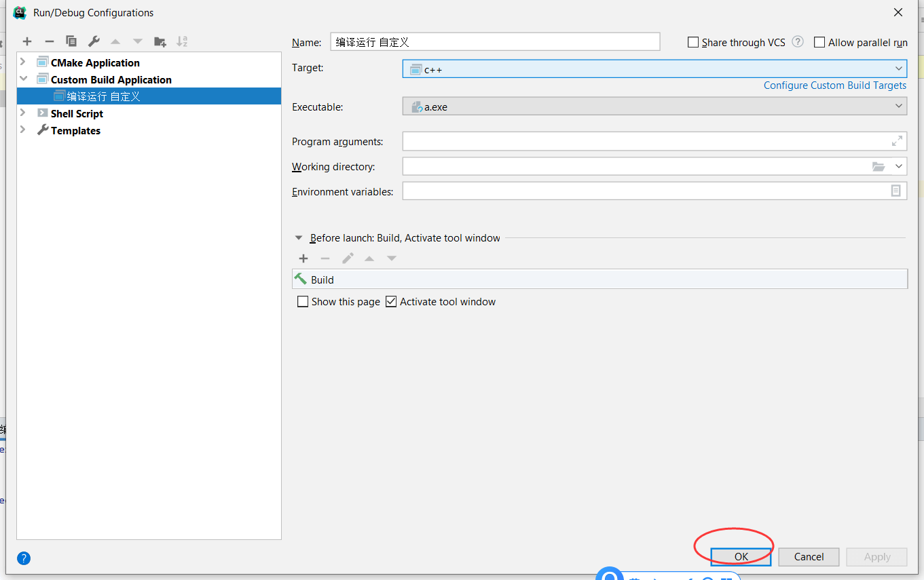
Task: Browse for working directory folder icon
Action: tap(879, 167)
